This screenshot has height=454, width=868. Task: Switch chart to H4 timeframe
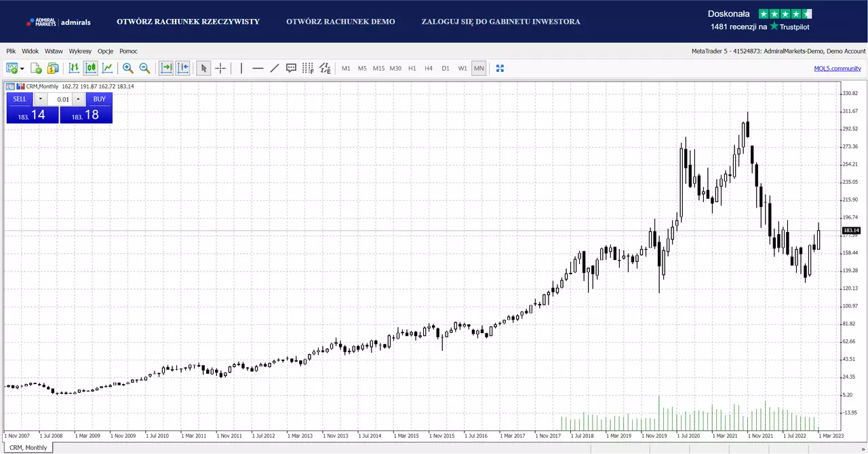coord(429,69)
